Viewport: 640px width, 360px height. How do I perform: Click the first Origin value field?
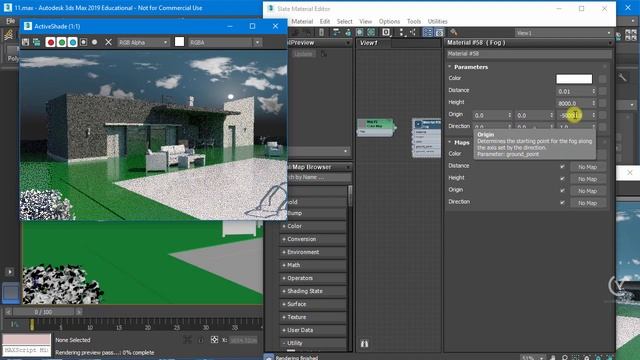click(489, 115)
